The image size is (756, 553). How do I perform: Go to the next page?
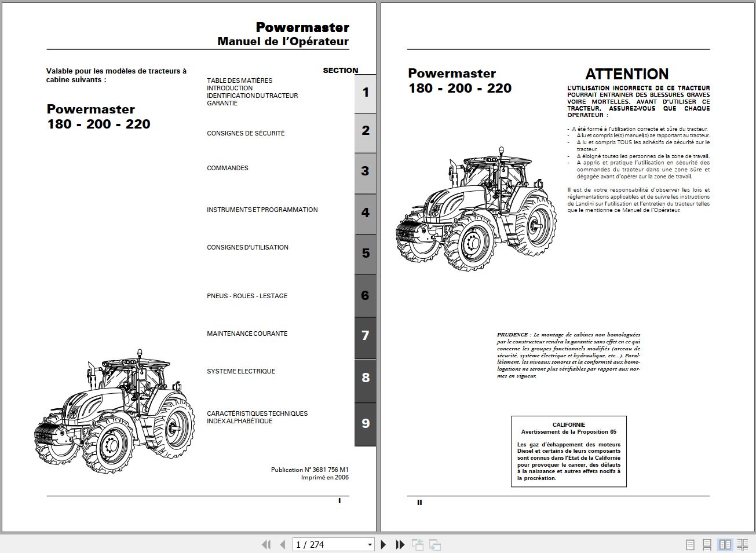383,544
